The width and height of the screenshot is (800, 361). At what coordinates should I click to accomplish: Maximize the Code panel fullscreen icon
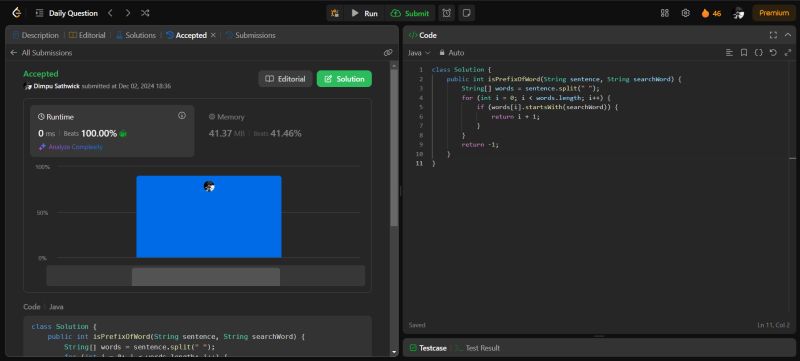tap(773, 35)
